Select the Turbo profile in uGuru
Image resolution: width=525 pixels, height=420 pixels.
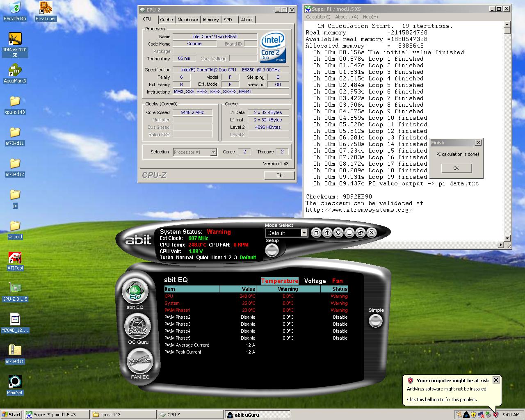tap(167, 258)
